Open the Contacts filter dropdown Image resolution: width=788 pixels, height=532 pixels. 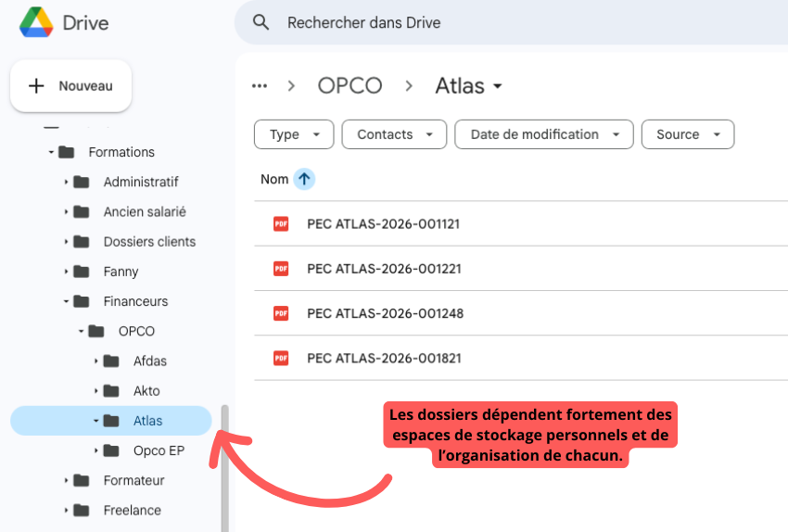point(394,134)
